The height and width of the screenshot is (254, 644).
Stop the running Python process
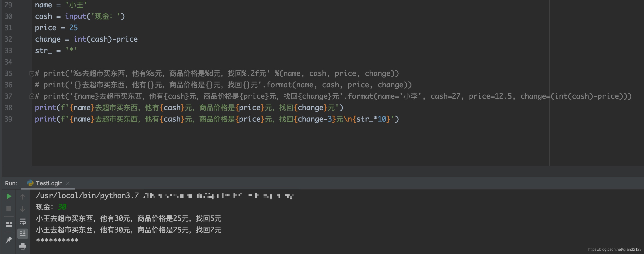tap(9, 209)
